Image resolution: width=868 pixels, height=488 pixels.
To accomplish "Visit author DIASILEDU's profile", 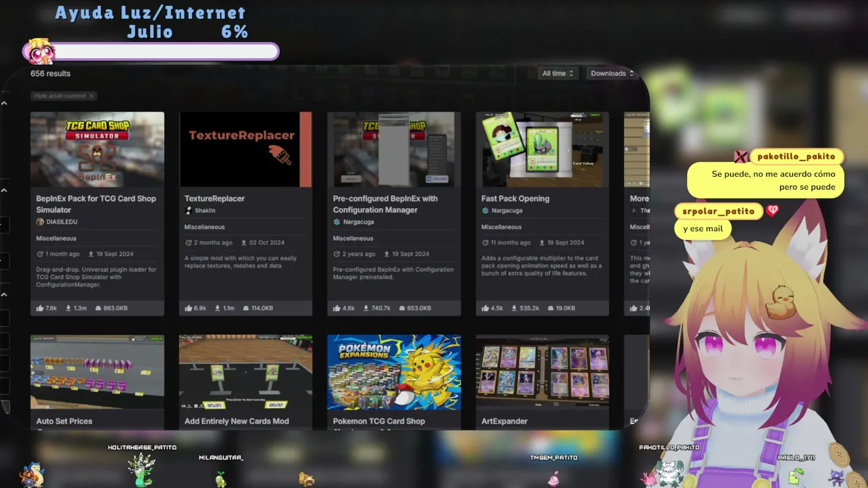I will [62, 222].
